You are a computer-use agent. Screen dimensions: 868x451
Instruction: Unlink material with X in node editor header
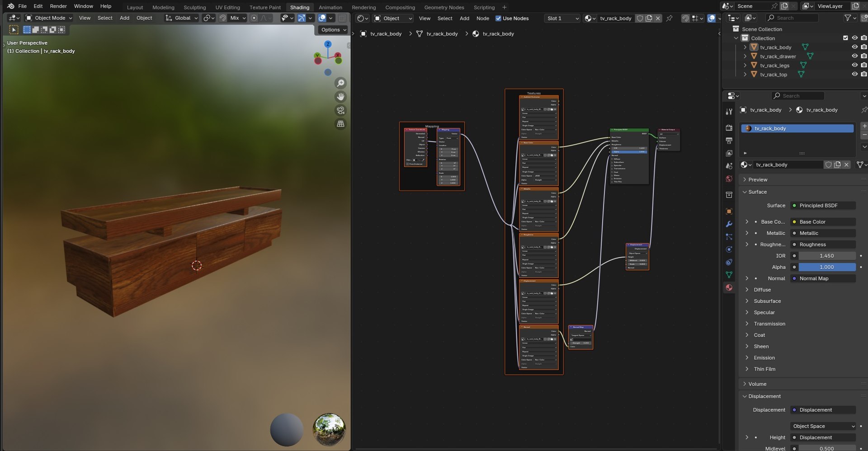tap(658, 19)
